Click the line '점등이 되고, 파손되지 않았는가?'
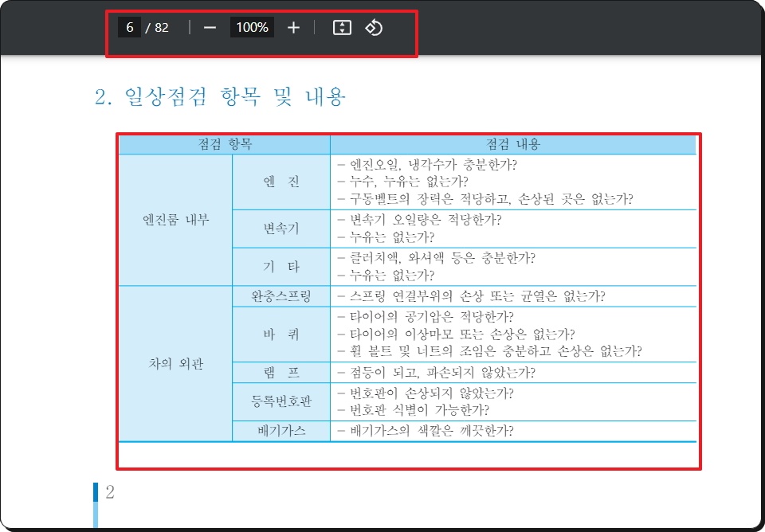The height and width of the screenshot is (532, 765). pyautogui.click(x=436, y=373)
